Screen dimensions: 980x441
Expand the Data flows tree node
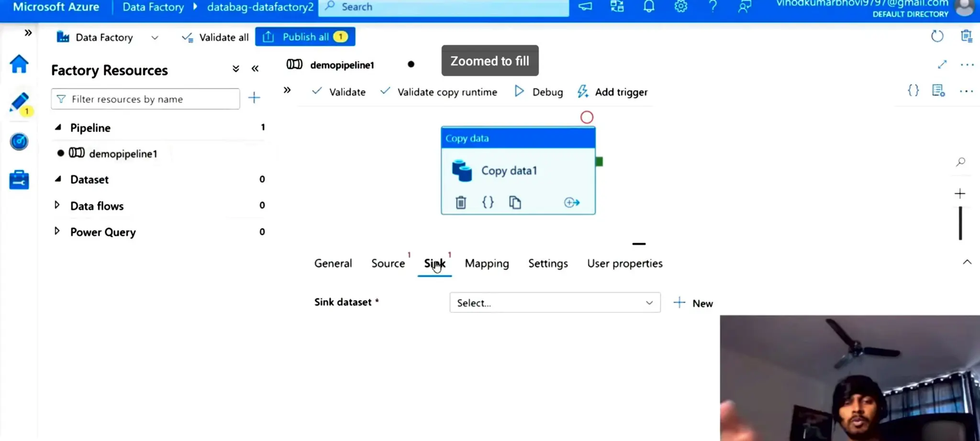[57, 205]
